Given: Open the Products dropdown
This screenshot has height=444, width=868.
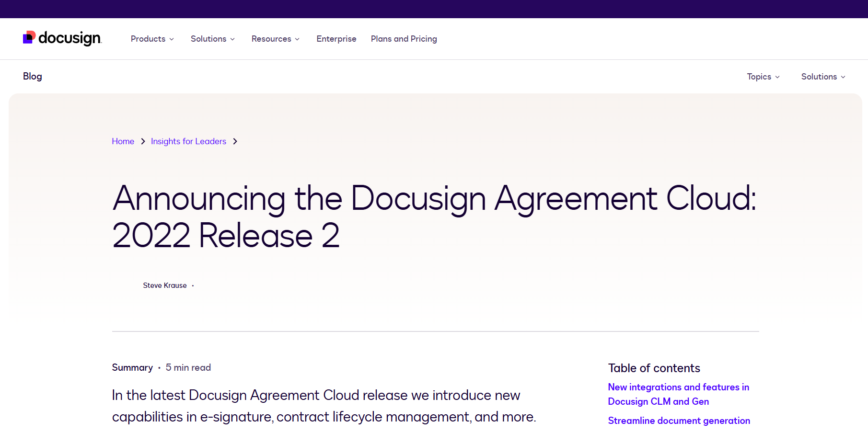Looking at the screenshot, I should (x=151, y=39).
